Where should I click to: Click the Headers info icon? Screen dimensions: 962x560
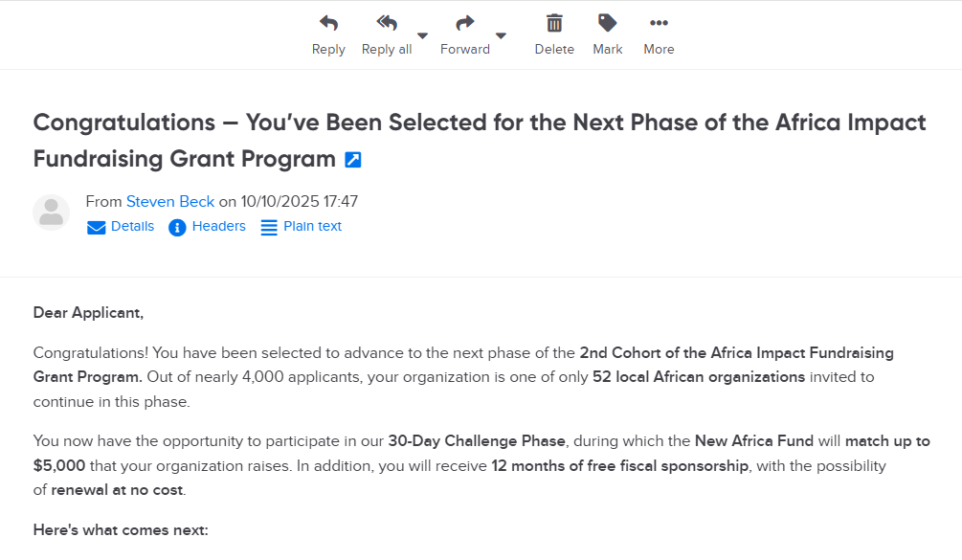[177, 227]
